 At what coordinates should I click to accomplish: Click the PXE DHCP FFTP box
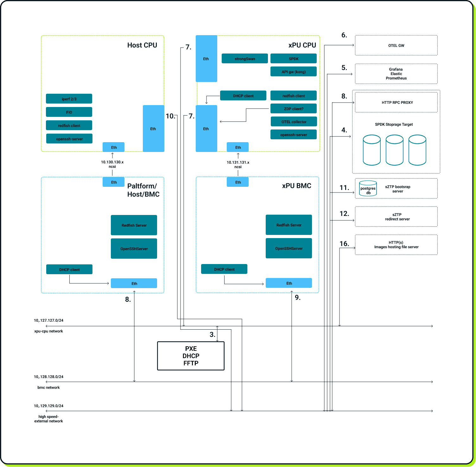(190, 356)
